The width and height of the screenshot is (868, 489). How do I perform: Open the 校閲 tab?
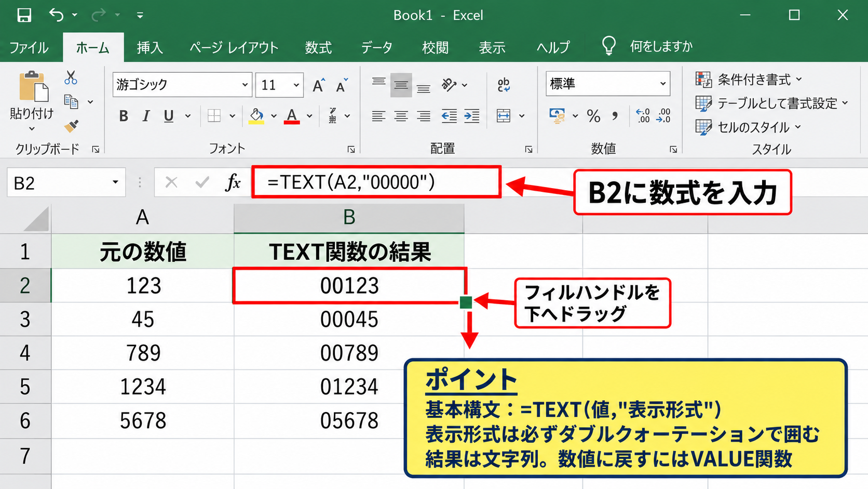(435, 48)
